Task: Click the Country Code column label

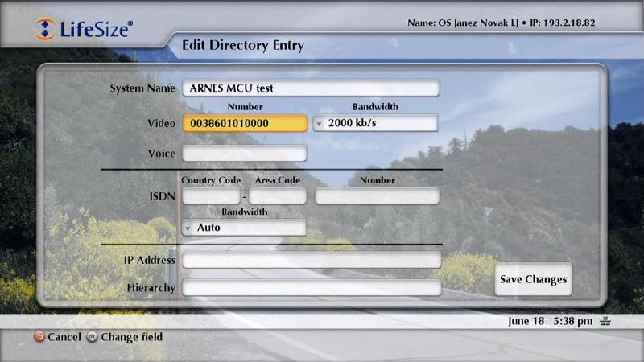Action: 211,180
